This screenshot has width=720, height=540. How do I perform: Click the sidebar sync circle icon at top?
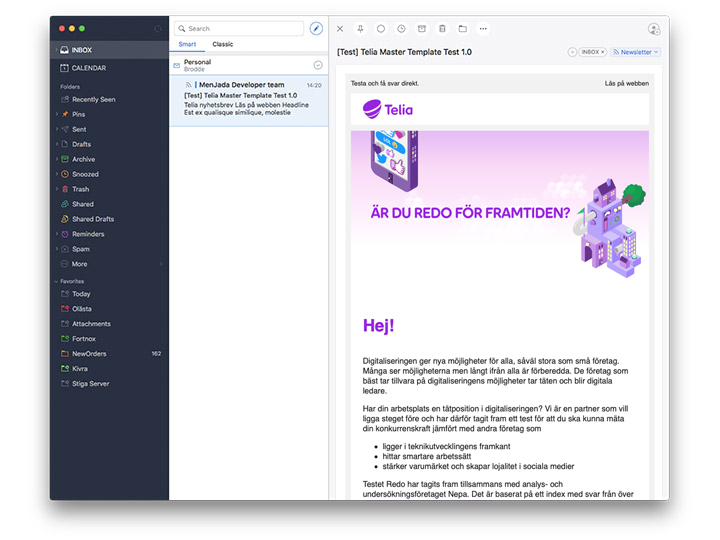158,28
